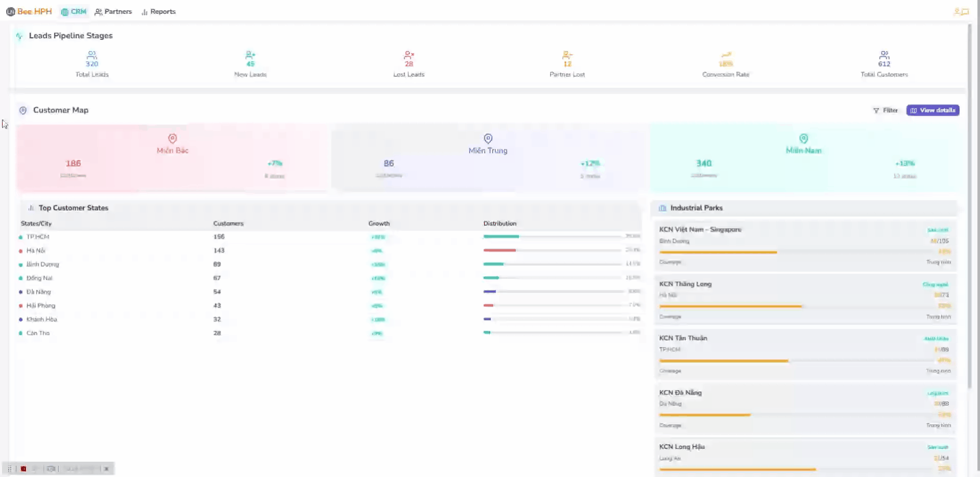Open the Reports section

[159, 11]
